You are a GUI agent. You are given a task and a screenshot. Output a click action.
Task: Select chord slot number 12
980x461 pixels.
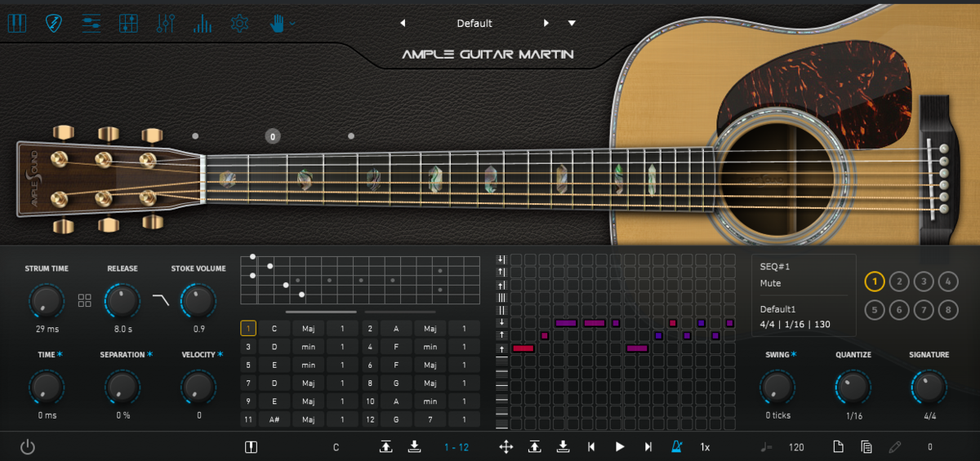click(370, 419)
